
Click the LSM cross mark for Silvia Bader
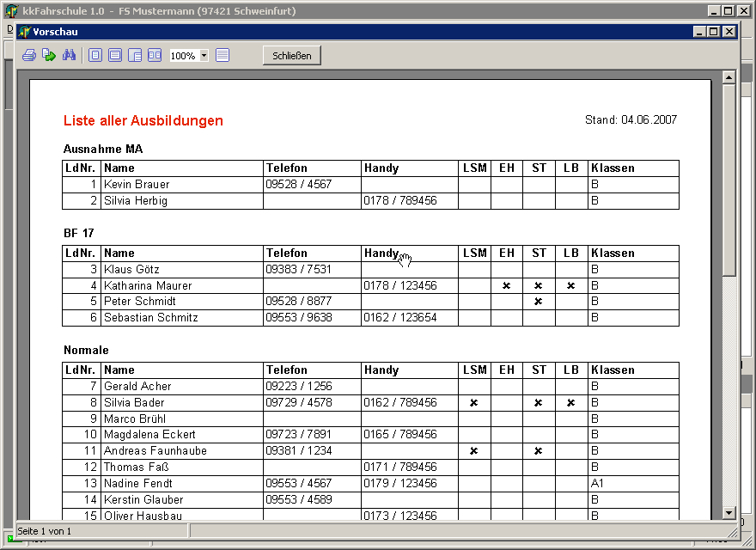click(474, 403)
